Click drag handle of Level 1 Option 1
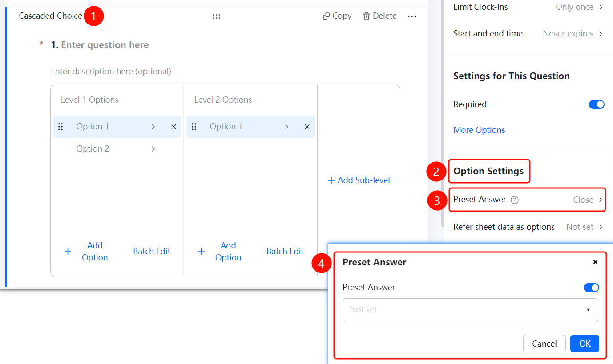The height and width of the screenshot is (364, 613). (60, 127)
